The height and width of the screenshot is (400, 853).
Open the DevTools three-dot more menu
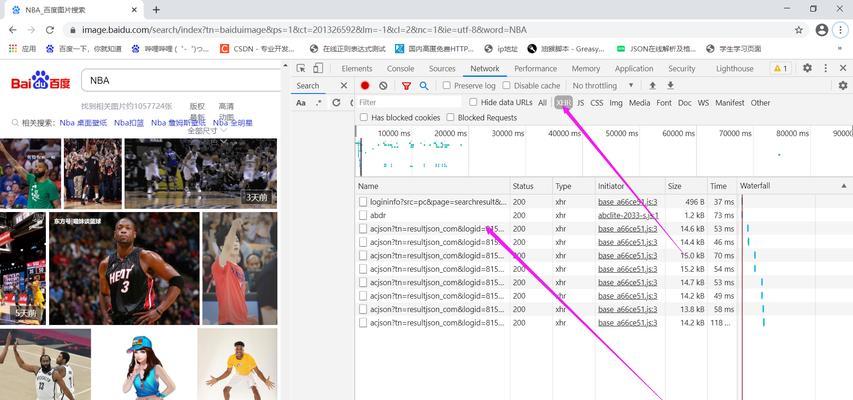(x=825, y=69)
